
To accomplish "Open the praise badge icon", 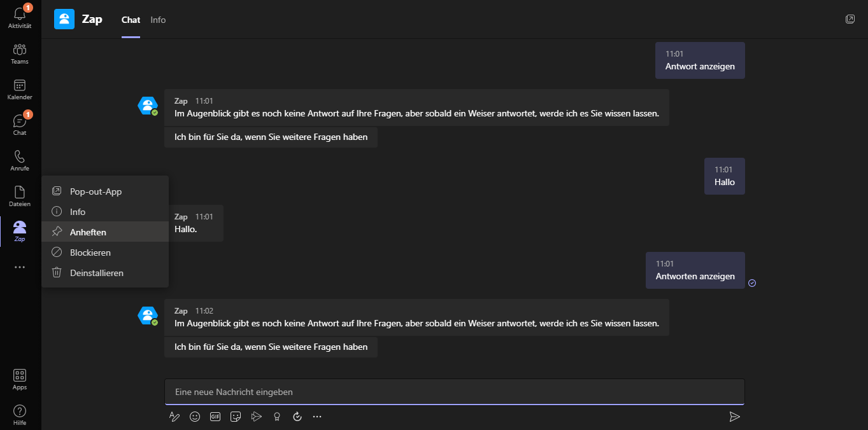I will point(276,417).
